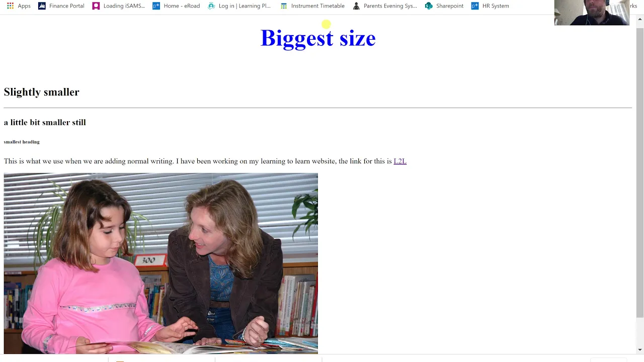Viewport: 644px width, 362px height.
Task: Click the girl and teacher photo
Action: [161, 263]
